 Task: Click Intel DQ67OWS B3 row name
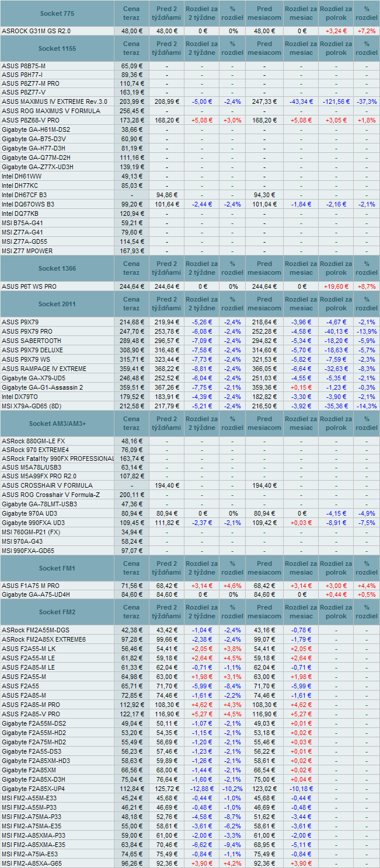coord(28,204)
